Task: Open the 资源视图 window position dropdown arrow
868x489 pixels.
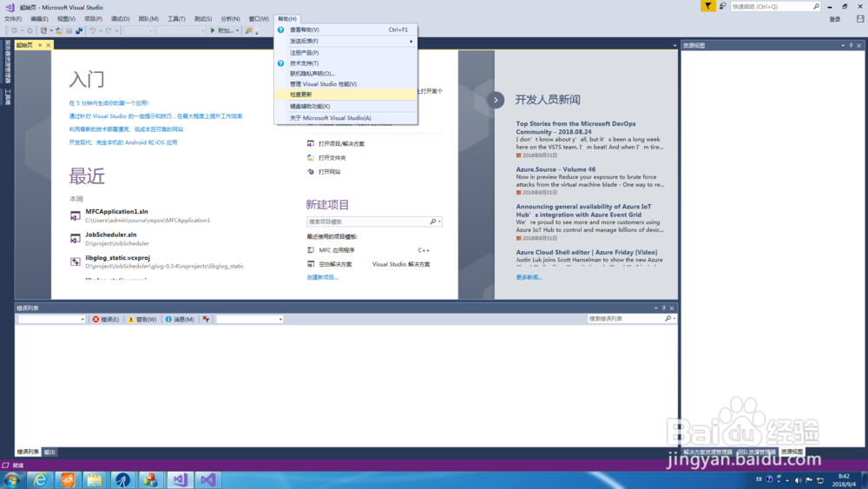Action: tap(843, 45)
